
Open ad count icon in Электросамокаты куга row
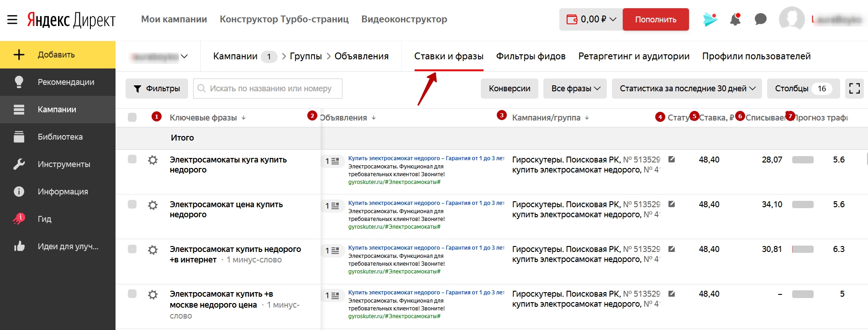point(332,161)
